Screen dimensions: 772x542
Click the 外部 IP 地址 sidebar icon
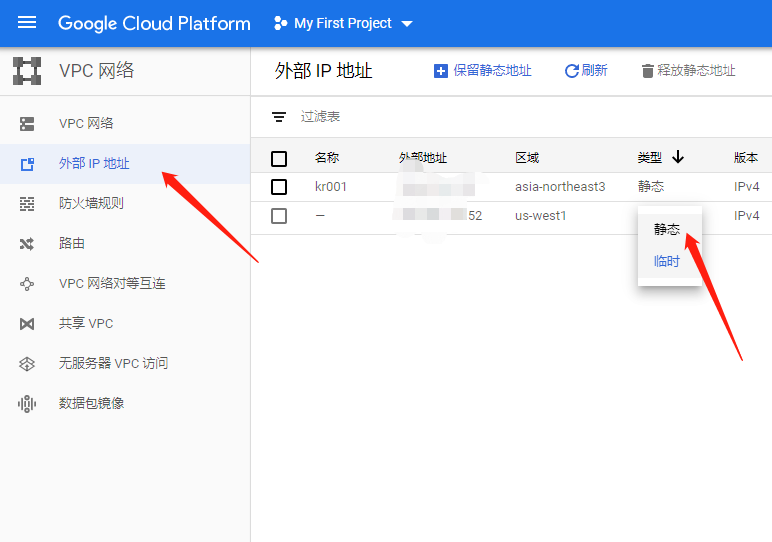pos(27,164)
